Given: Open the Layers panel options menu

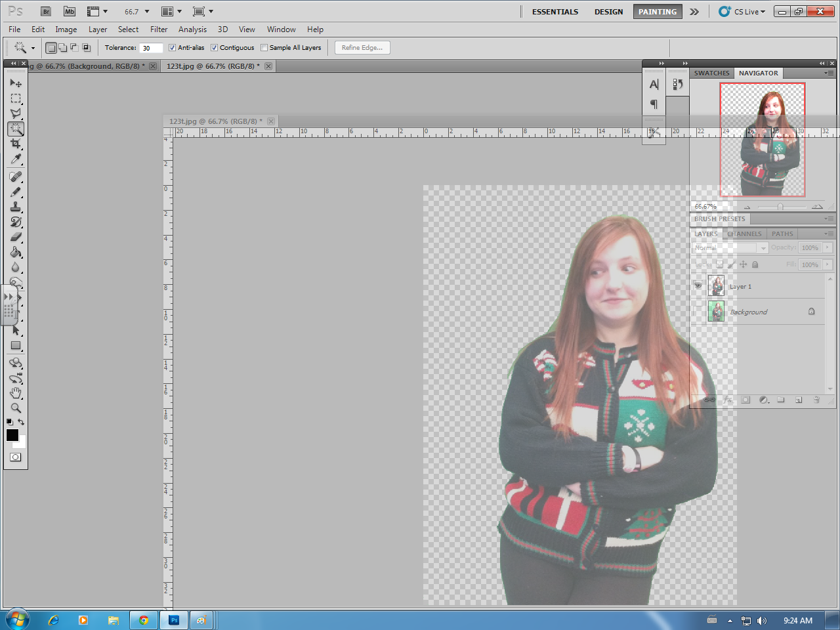Looking at the screenshot, I should (829, 234).
